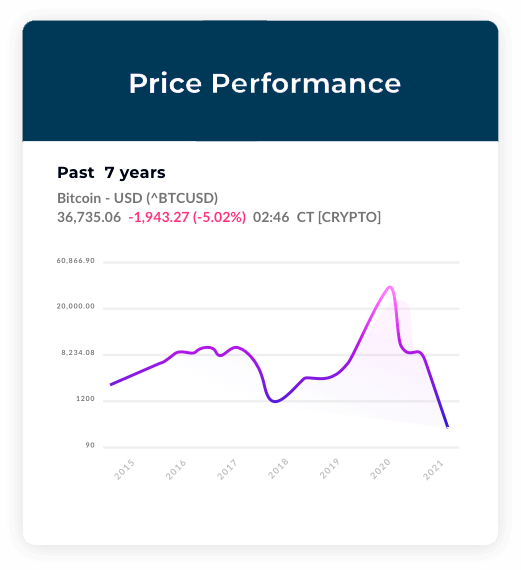The height and width of the screenshot is (570, 521).
Task: Select the Past 7 years heading
Action: 111,173
